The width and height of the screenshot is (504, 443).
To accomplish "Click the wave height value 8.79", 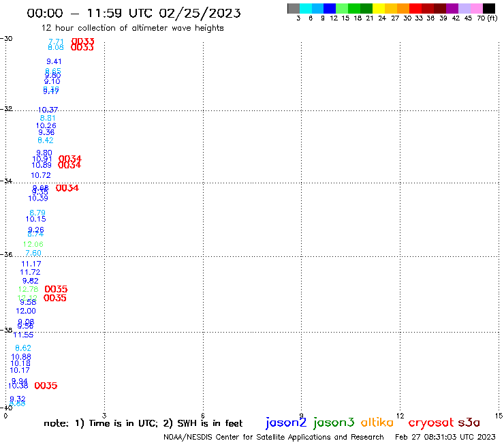I will coord(37,213).
